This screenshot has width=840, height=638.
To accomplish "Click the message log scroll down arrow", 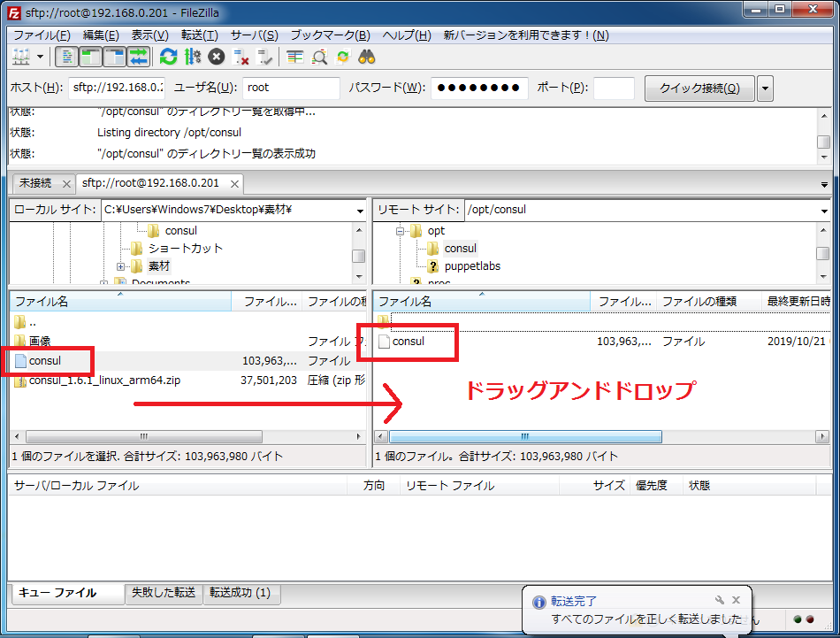I will 824,158.
